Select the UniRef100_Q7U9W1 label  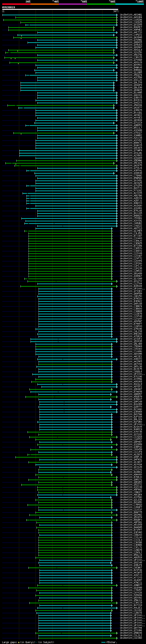tap(131, 40)
